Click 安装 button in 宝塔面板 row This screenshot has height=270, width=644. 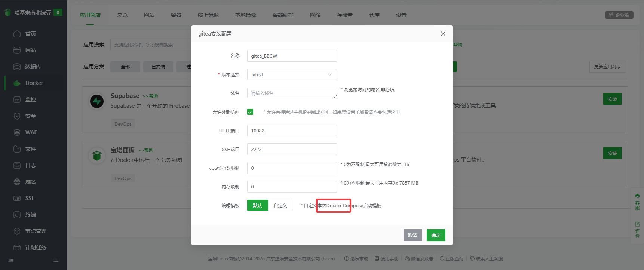pos(613,153)
